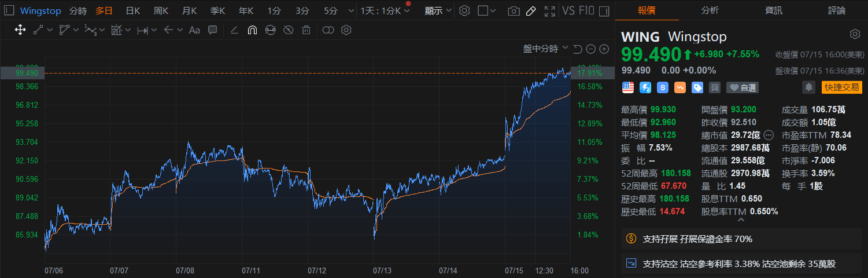Toggle the right quote panel
This screenshot has width=868, height=278.
[604, 11]
